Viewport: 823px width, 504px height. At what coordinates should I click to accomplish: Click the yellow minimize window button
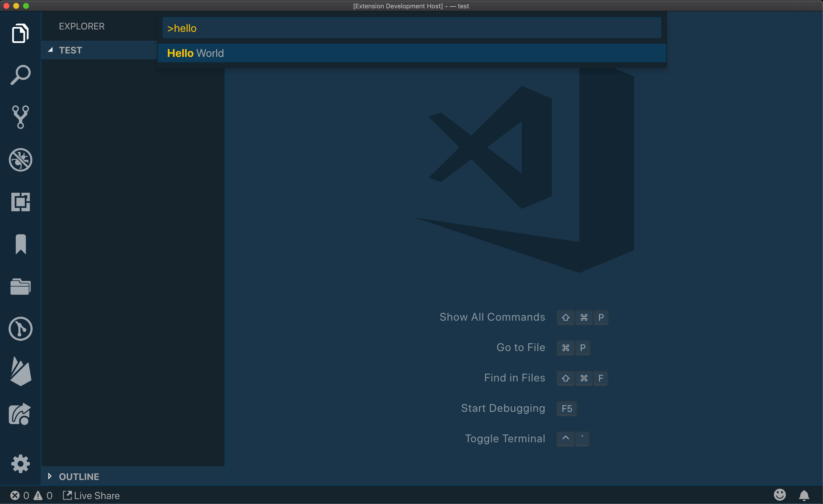coord(16,6)
